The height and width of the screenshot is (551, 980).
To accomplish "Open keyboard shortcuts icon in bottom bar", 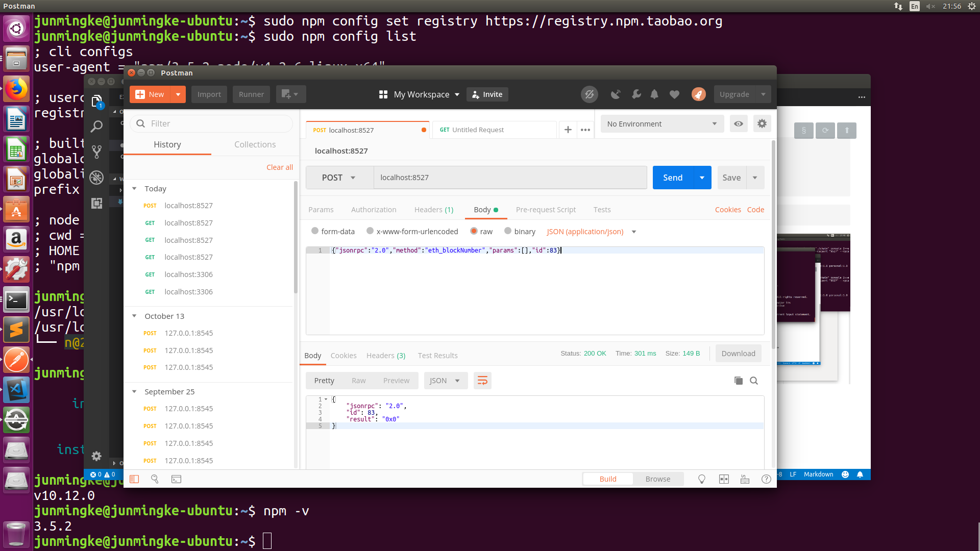I will (x=745, y=479).
